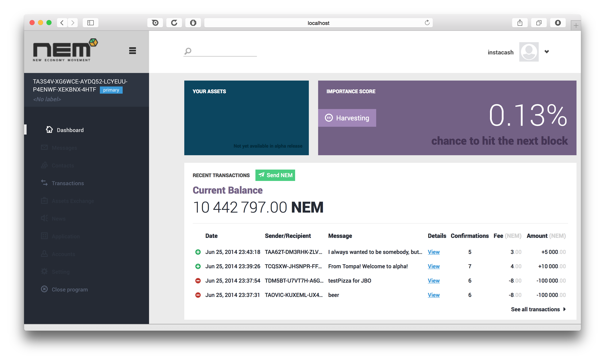The height and width of the screenshot is (364, 605).
Task: Select Close program in the sidebar
Action: (x=70, y=289)
